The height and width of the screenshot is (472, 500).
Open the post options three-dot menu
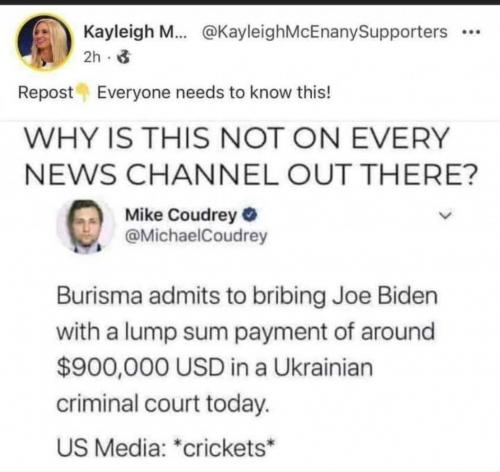pos(471,32)
